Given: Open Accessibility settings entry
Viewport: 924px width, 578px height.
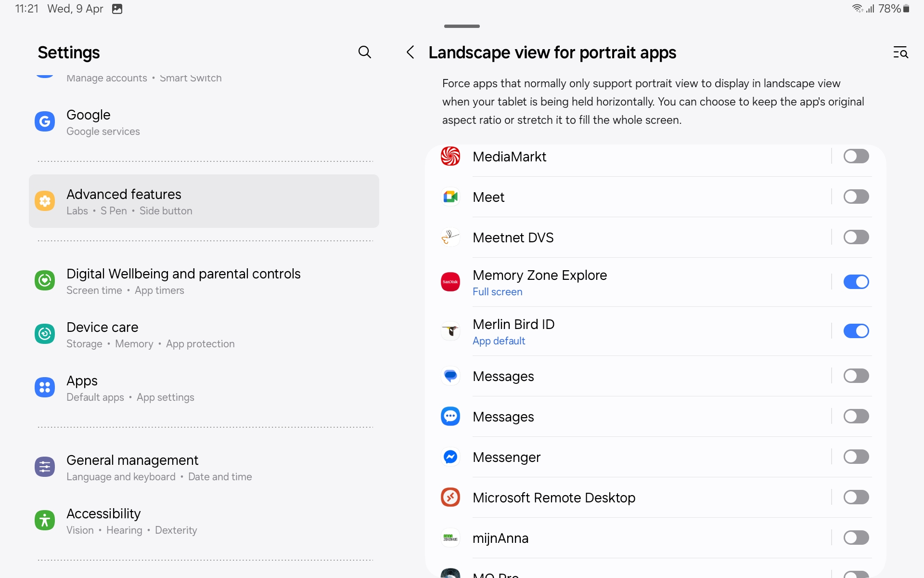Looking at the screenshot, I should coord(132,521).
